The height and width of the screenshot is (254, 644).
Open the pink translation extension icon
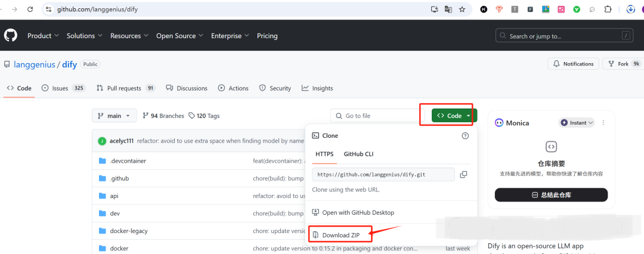[561, 9]
